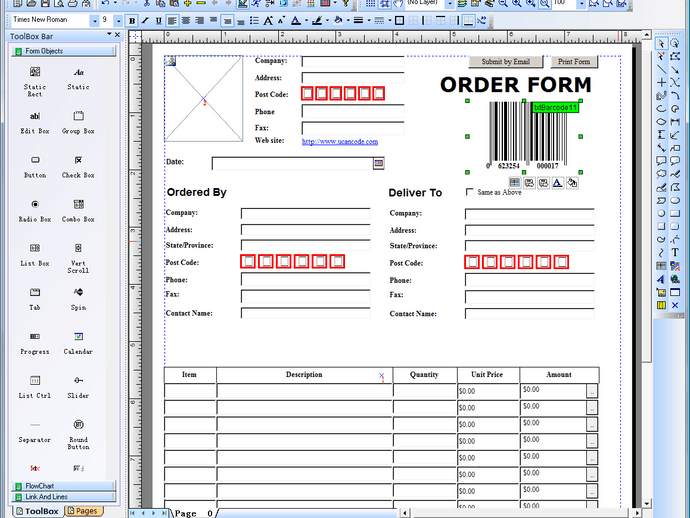The width and height of the screenshot is (690, 518).
Task: Select the arrow pointer tool
Action: click(661, 43)
